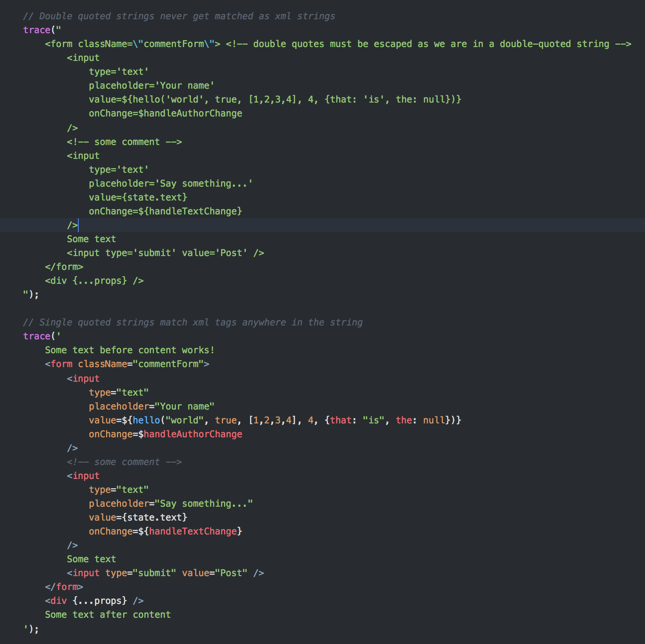Click the green value={state.text} line

138,197
